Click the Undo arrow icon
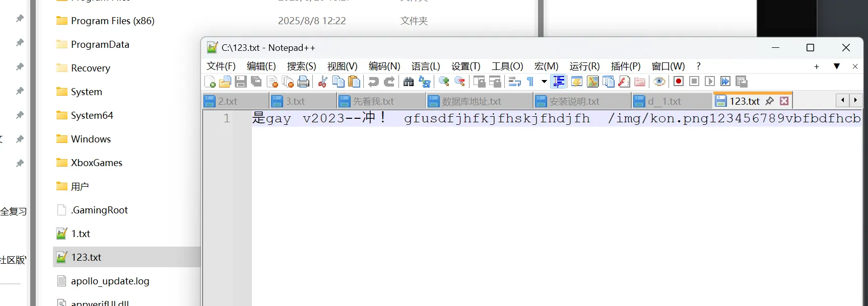The height and width of the screenshot is (306, 868). coord(373,82)
